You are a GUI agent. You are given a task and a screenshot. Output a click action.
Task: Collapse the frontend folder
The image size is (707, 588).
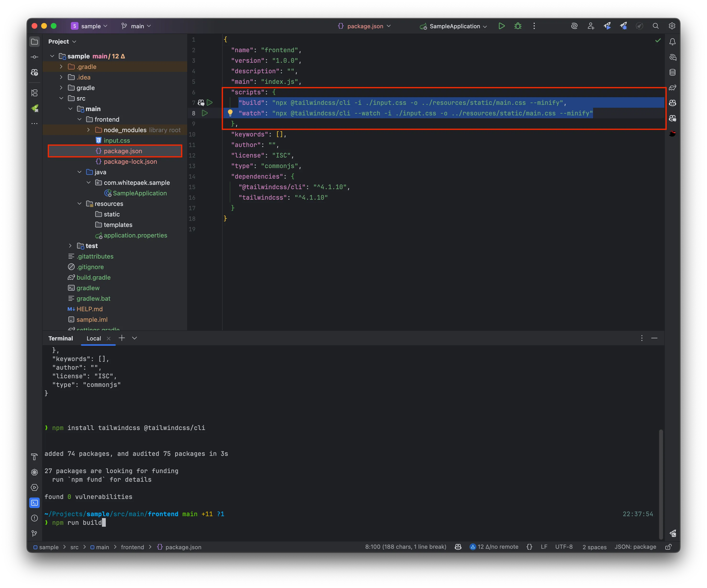pos(79,119)
